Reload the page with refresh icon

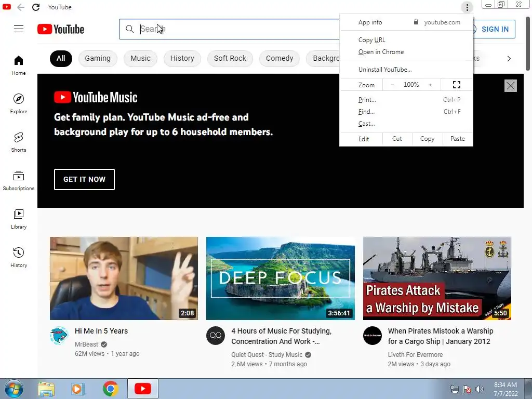[36, 7]
